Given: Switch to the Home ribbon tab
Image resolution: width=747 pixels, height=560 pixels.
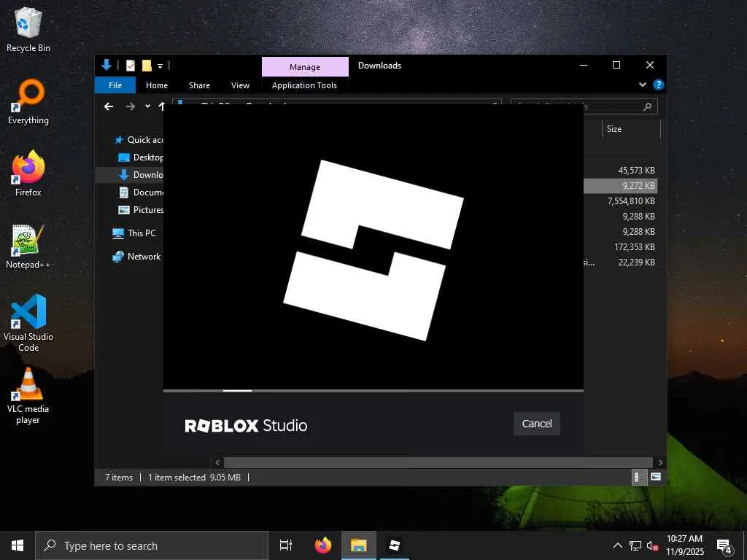Looking at the screenshot, I should [157, 85].
